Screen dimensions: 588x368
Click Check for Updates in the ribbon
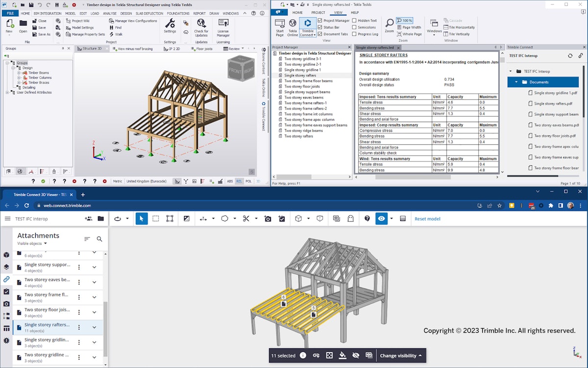201,27
